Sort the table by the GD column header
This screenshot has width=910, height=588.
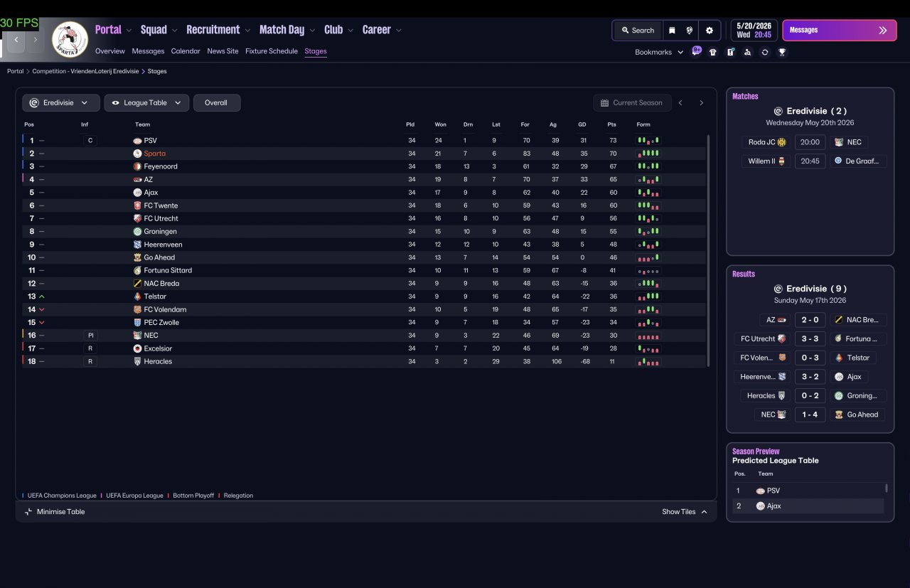pyautogui.click(x=582, y=124)
